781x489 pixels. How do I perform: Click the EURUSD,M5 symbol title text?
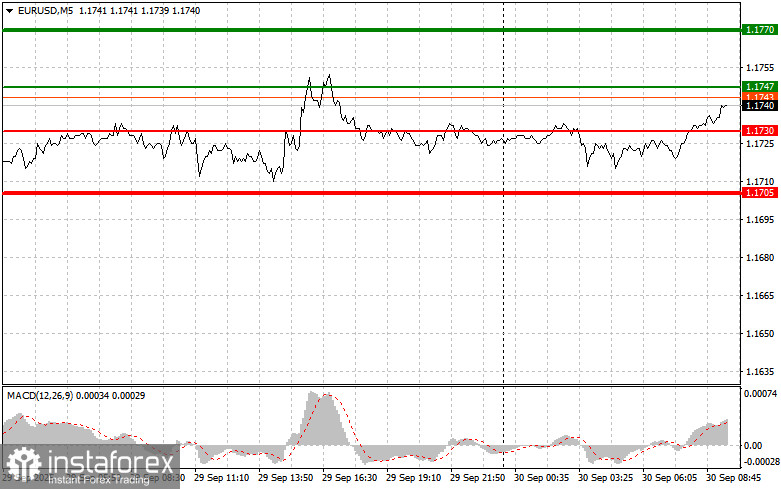45,10
